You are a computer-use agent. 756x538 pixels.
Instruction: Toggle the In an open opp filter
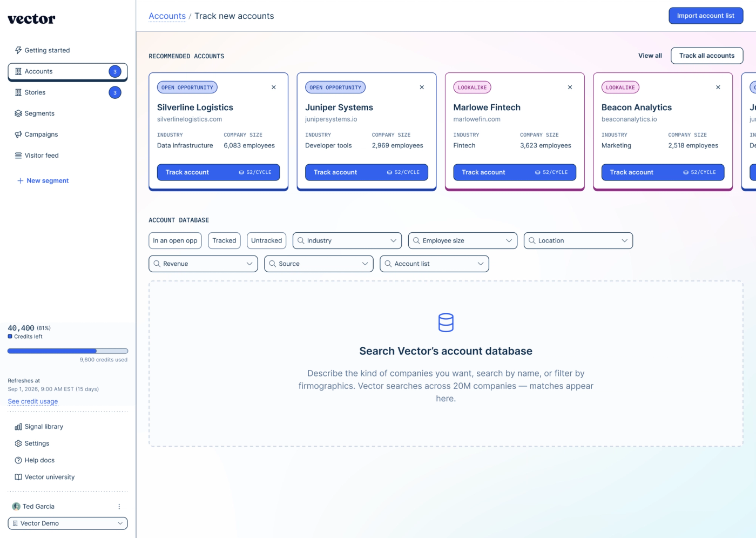175,240
